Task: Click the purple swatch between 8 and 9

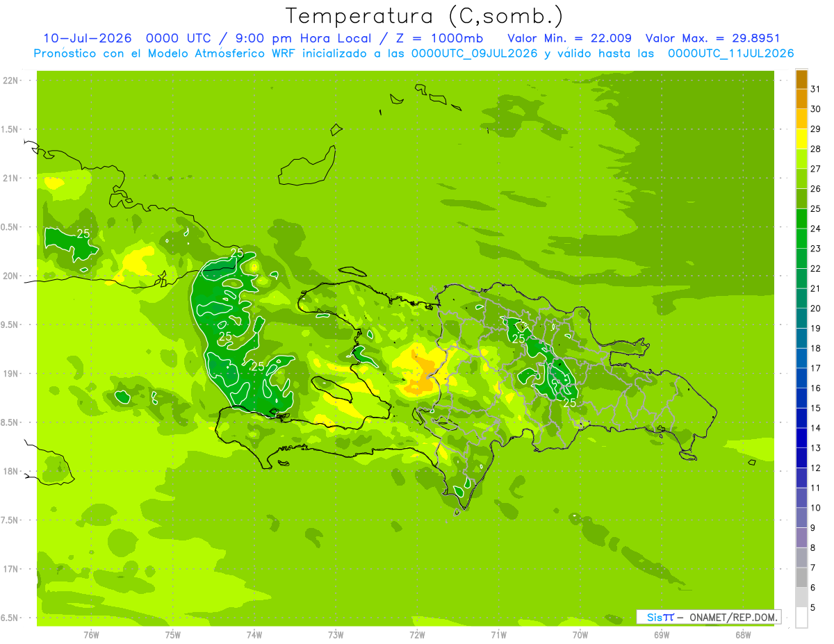Action: (801, 538)
